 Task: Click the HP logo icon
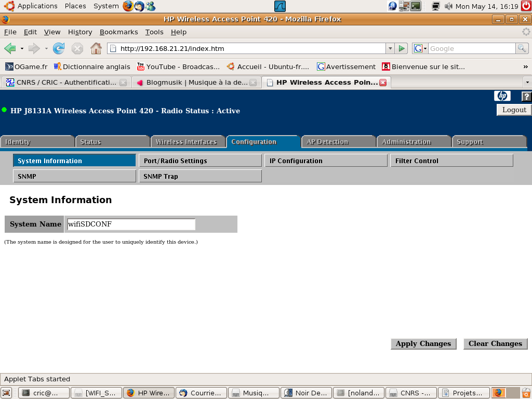pos(502,96)
